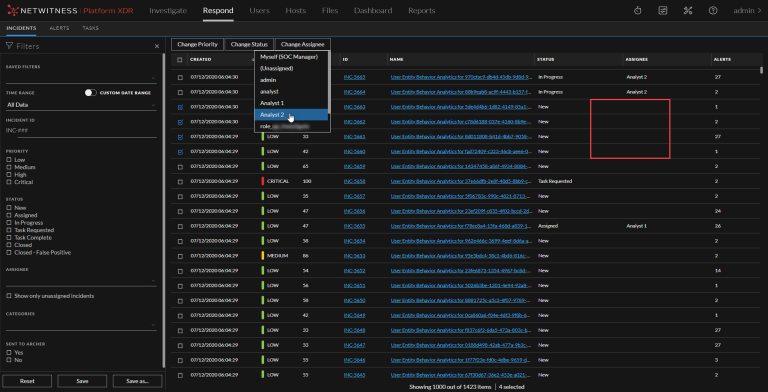Open incident link INC-5665
The image size is (768, 392).
pyautogui.click(x=354, y=77)
